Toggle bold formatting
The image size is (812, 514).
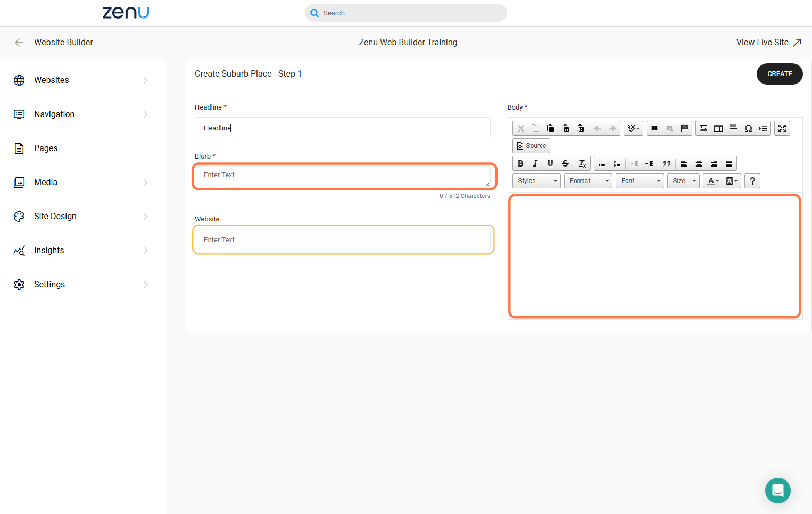(520, 163)
